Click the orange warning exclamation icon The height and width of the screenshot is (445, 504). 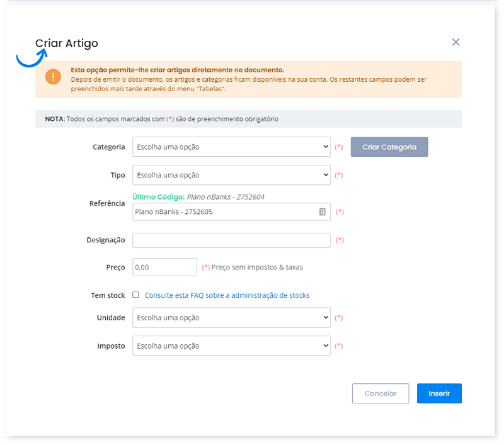tap(53, 77)
